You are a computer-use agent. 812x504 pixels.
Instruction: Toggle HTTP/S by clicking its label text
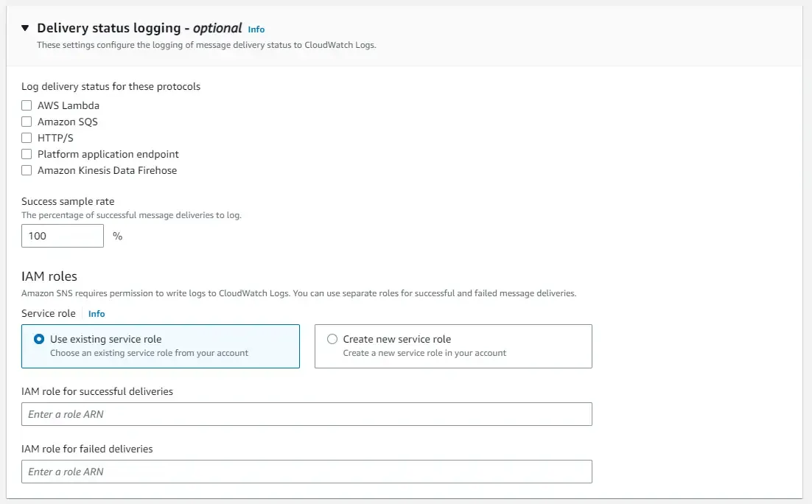(x=55, y=137)
